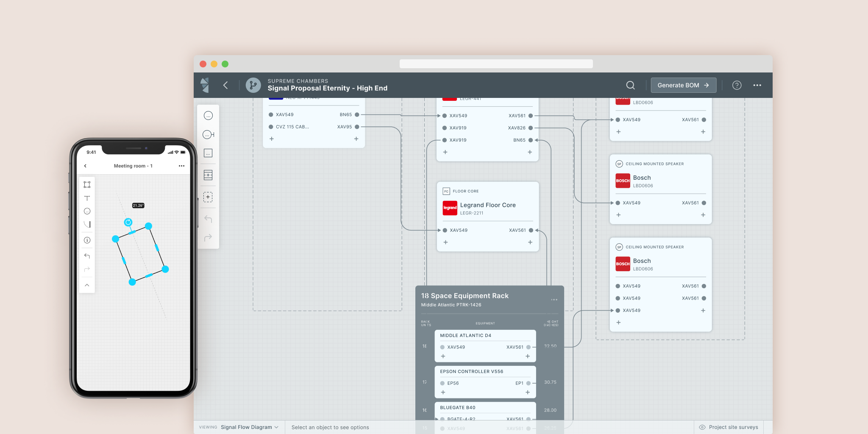Click the 28.00 height value in rack

550,410
